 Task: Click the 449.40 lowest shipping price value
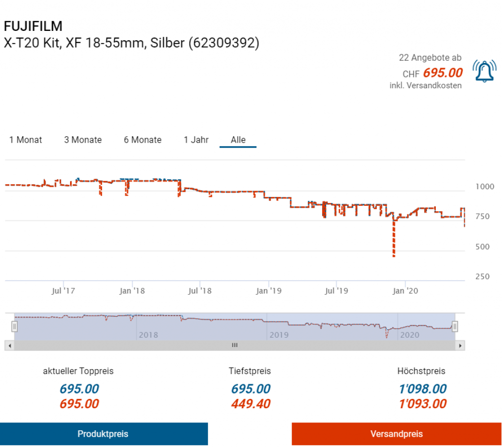[x=251, y=404]
